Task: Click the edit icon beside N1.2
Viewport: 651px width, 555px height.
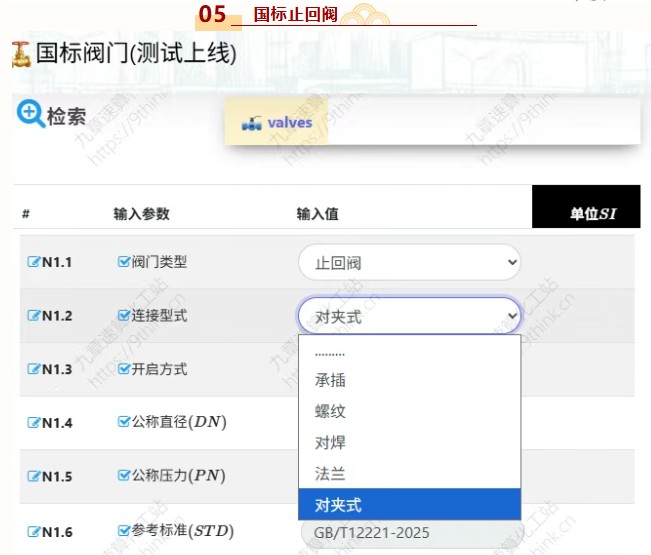Action: [x=33, y=316]
